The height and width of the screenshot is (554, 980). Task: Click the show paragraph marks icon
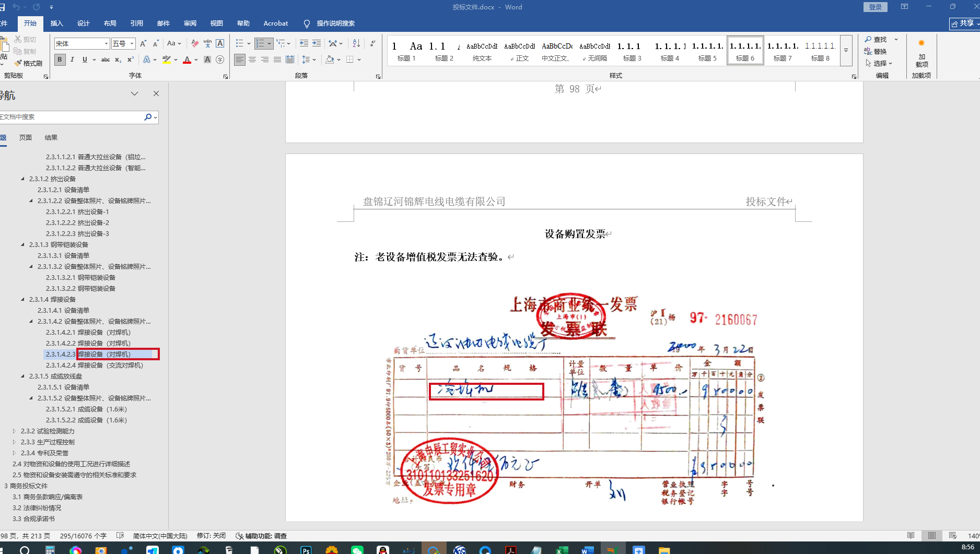click(372, 43)
